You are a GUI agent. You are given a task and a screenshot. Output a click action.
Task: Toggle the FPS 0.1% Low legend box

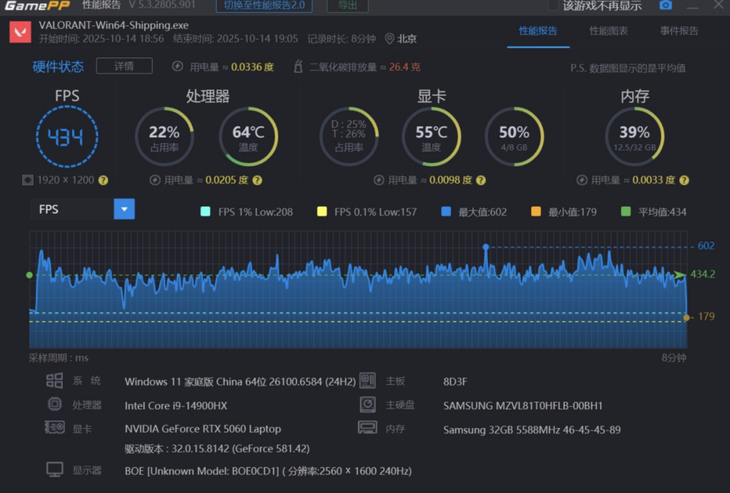point(321,212)
